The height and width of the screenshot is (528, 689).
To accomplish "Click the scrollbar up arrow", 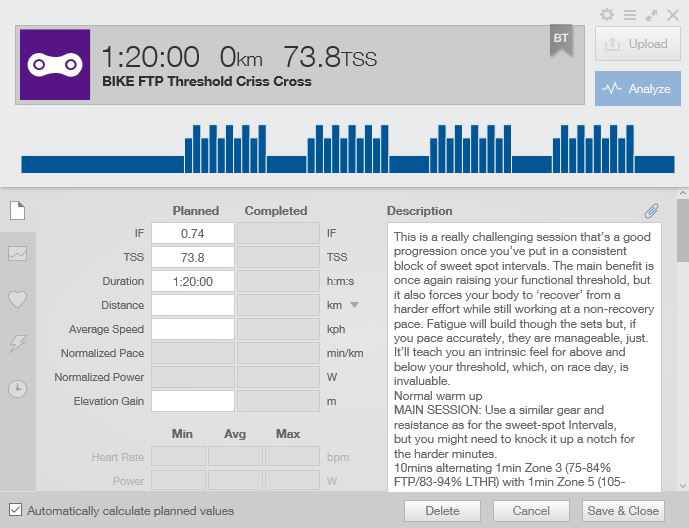I will [683, 193].
